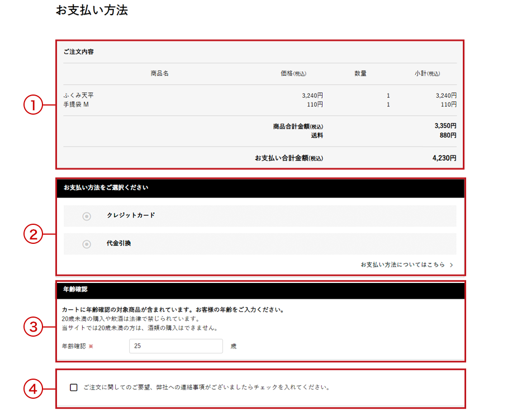Select the 代金引換 radio button
This screenshot has width=531, height=420.
[87, 244]
